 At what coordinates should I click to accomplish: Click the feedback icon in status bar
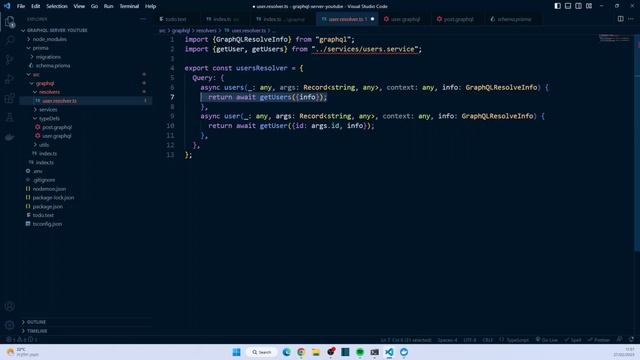tap(620, 340)
